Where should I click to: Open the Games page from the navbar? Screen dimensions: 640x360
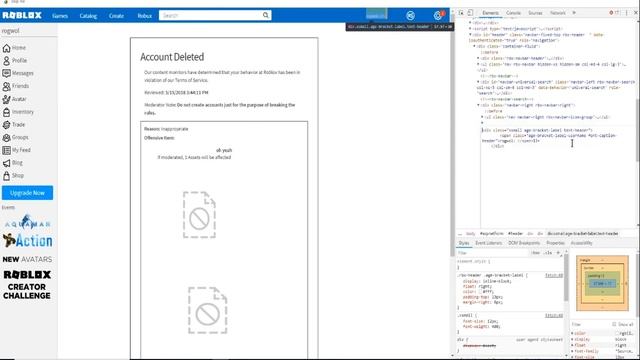click(x=60, y=16)
